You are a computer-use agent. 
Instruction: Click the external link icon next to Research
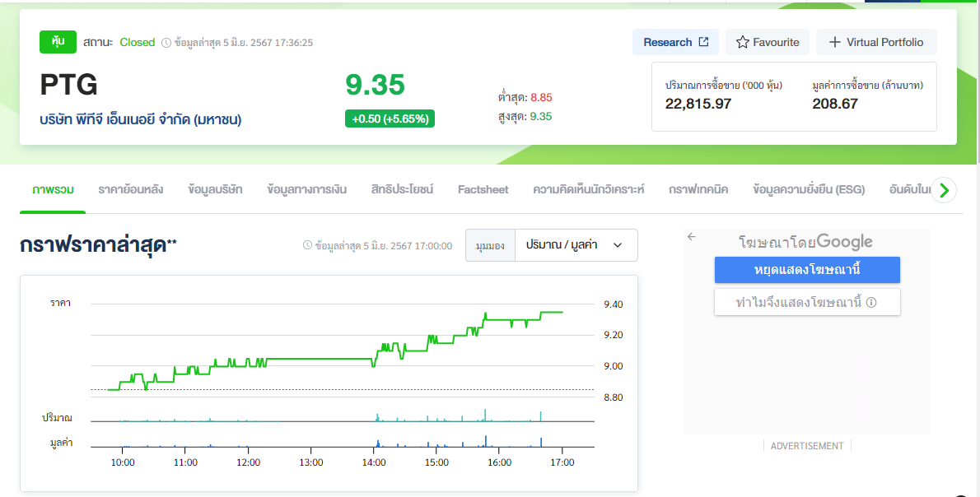coord(704,42)
